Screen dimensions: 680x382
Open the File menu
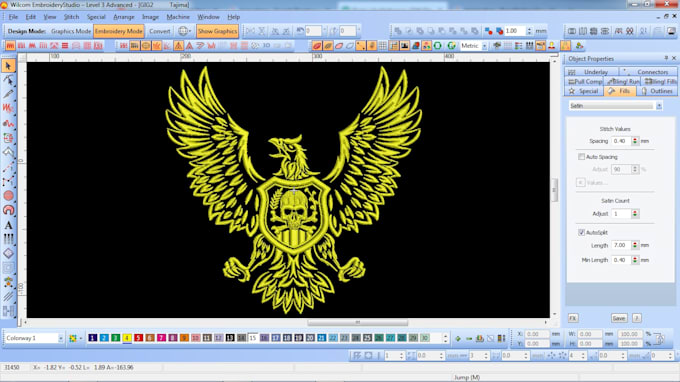click(x=13, y=17)
